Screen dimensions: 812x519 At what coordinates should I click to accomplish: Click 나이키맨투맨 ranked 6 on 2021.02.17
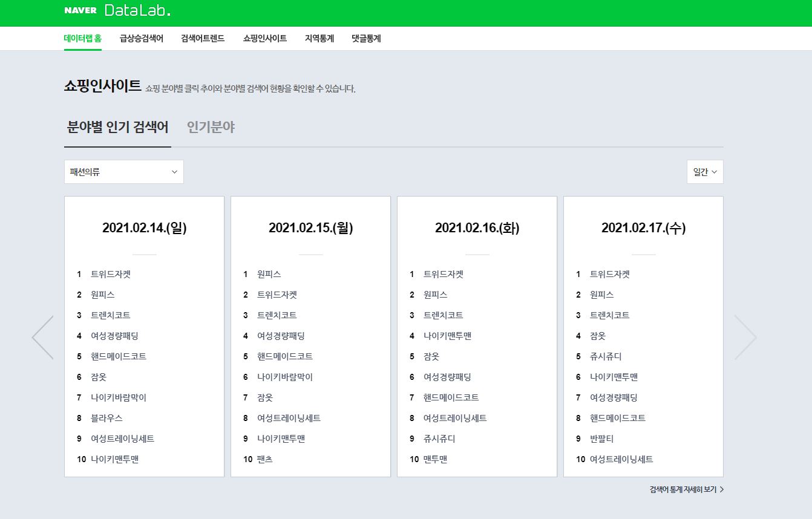[x=614, y=377]
